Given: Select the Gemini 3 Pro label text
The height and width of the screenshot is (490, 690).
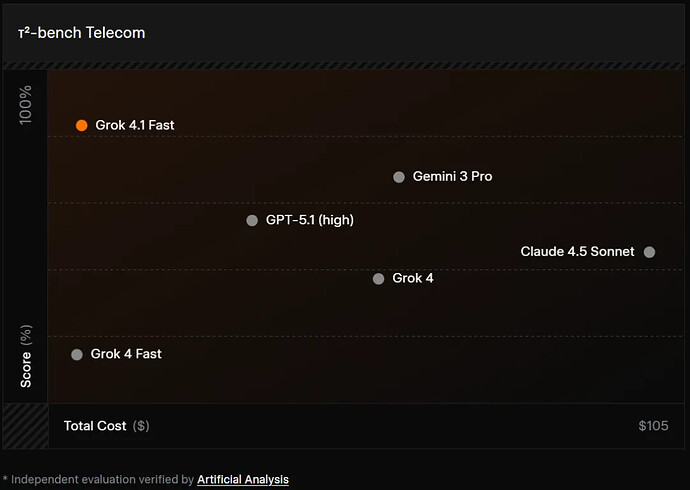Looking at the screenshot, I should (x=453, y=177).
